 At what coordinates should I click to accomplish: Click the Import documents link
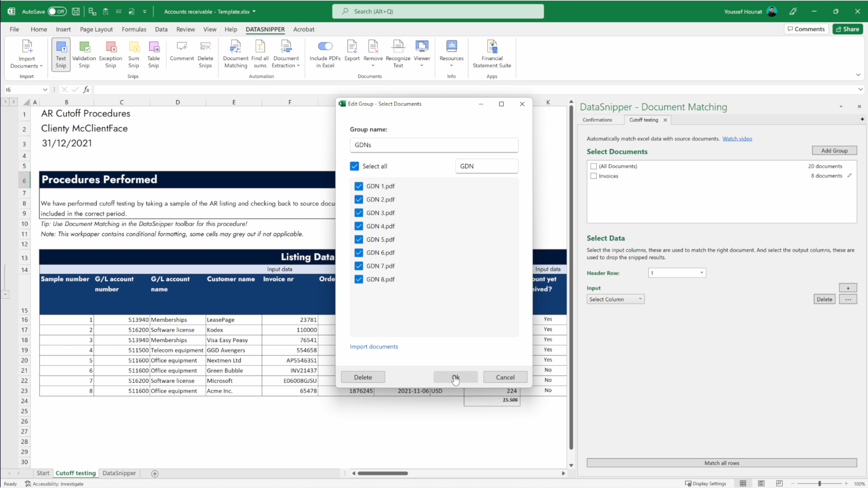(374, 347)
